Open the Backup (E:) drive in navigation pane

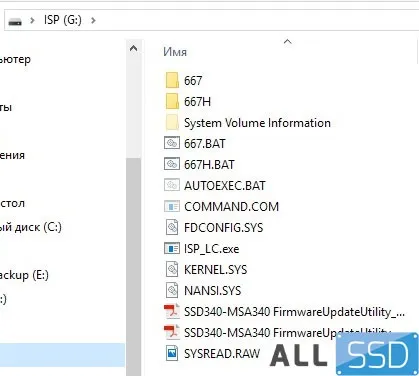coord(24,275)
